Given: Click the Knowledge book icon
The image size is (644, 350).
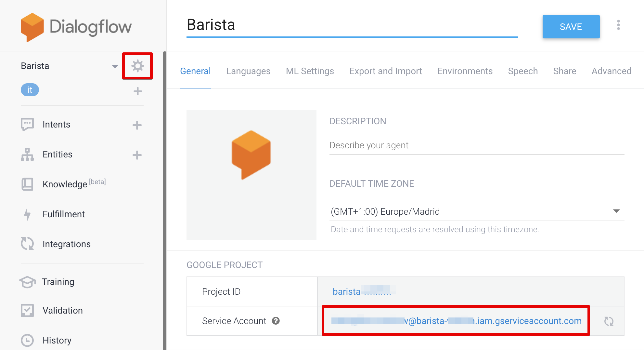Looking at the screenshot, I should tap(27, 184).
